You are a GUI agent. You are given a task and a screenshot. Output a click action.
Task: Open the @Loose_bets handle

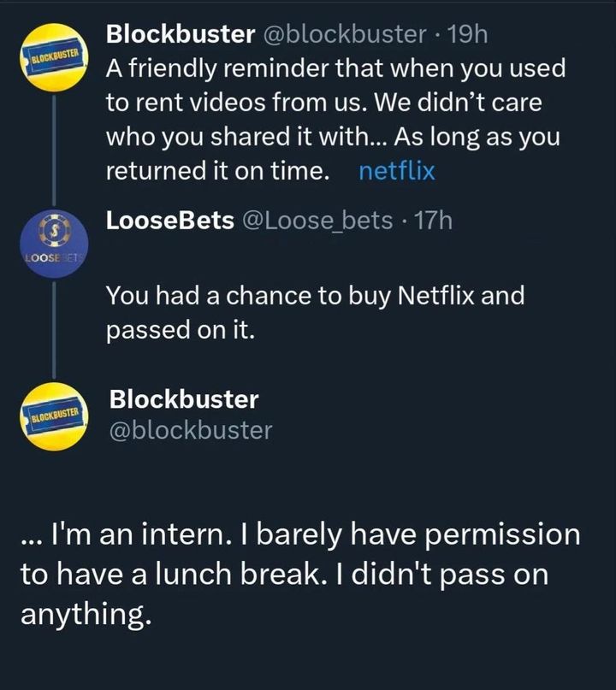317,221
